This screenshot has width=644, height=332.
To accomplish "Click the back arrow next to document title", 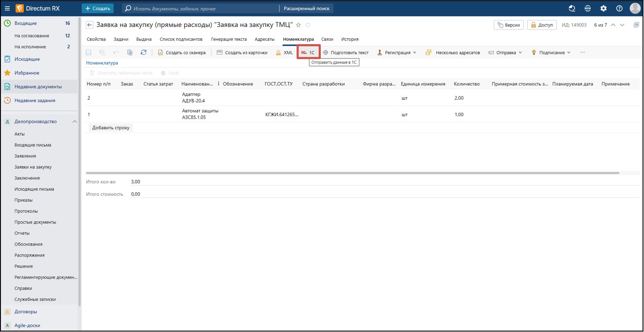I will pyautogui.click(x=90, y=25).
